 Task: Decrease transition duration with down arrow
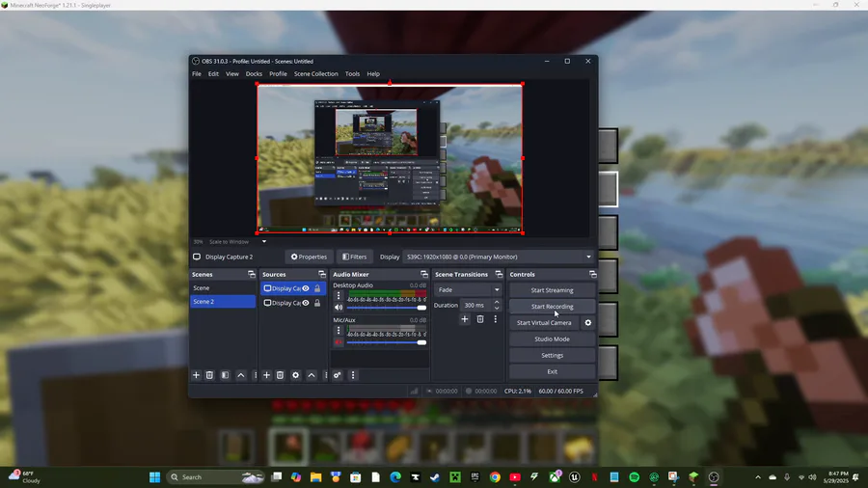[497, 309]
